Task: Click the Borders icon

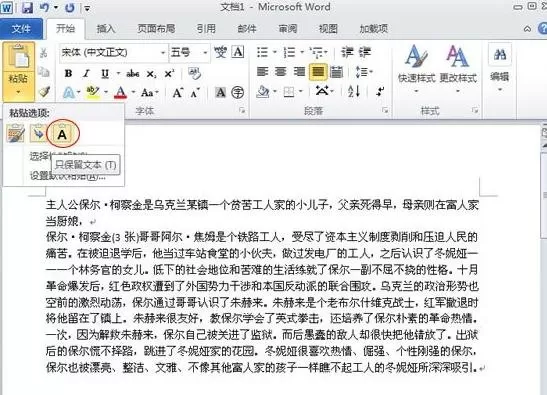Action: (x=289, y=92)
